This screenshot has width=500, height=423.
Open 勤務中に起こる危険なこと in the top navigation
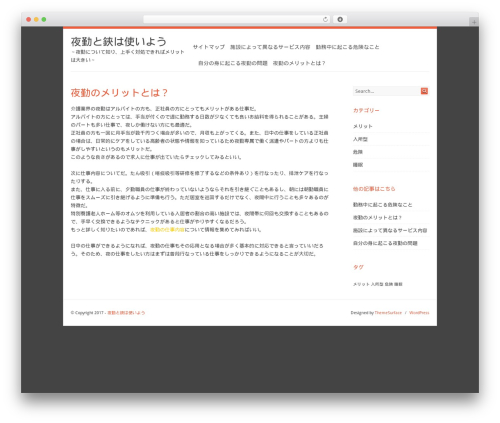pos(347,47)
